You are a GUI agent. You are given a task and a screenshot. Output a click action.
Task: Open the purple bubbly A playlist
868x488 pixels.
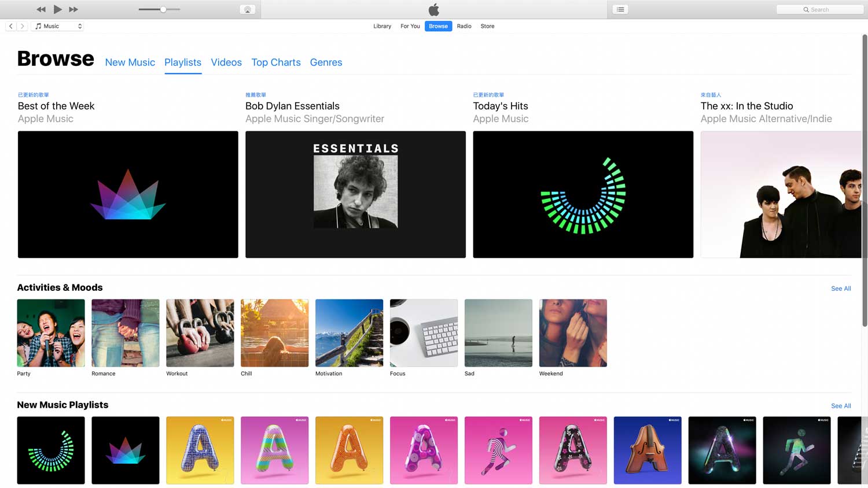point(424,450)
